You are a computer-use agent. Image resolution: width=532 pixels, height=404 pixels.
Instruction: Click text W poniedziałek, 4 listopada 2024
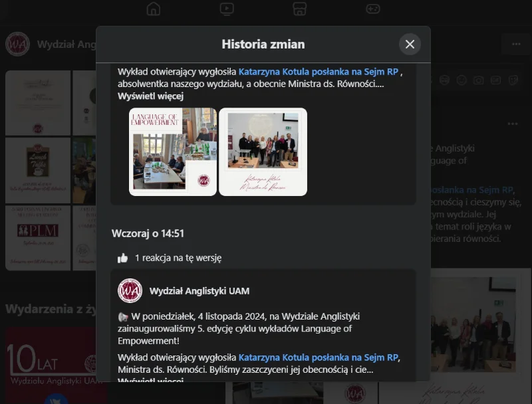click(x=198, y=316)
